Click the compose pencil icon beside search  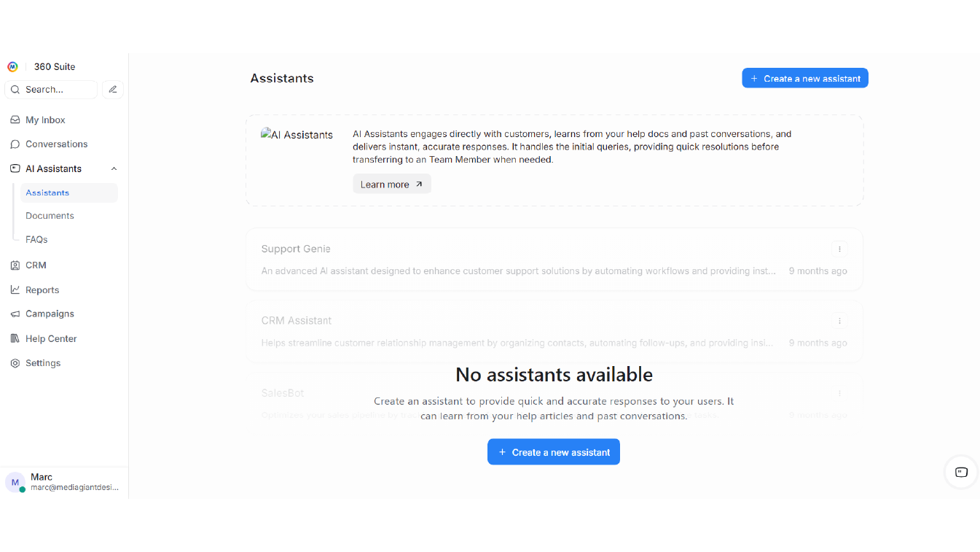click(112, 90)
